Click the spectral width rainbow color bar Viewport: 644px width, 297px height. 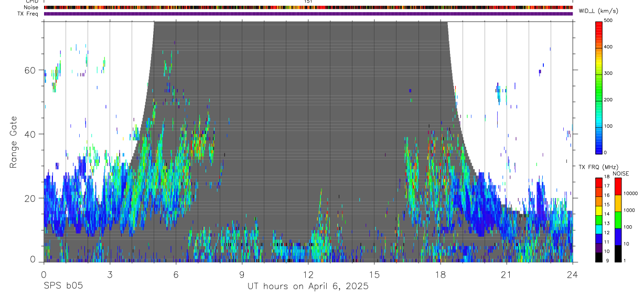click(598, 87)
